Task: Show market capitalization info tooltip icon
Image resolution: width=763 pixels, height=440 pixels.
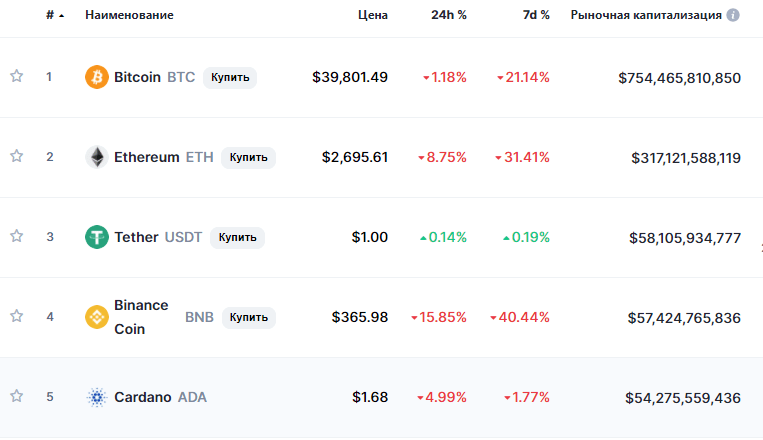Action: click(x=733, y=15)
